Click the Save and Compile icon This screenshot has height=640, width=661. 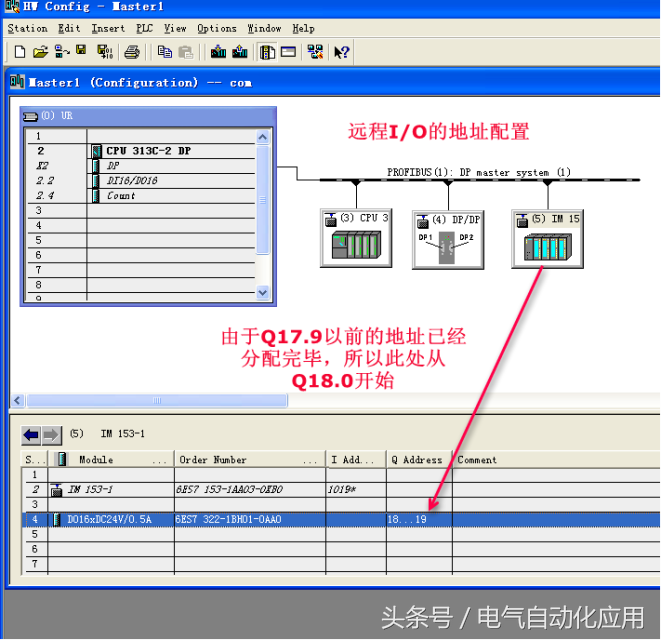point(104,51)
